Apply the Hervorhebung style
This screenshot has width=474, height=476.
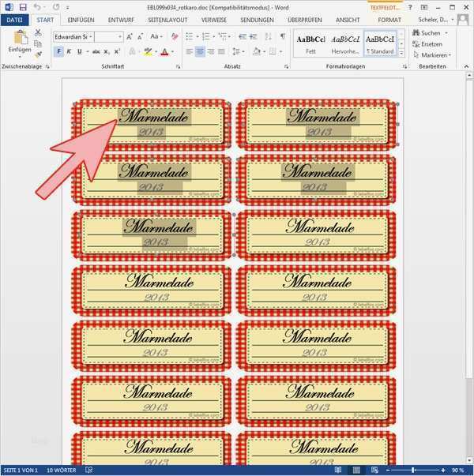pos(345,43)
